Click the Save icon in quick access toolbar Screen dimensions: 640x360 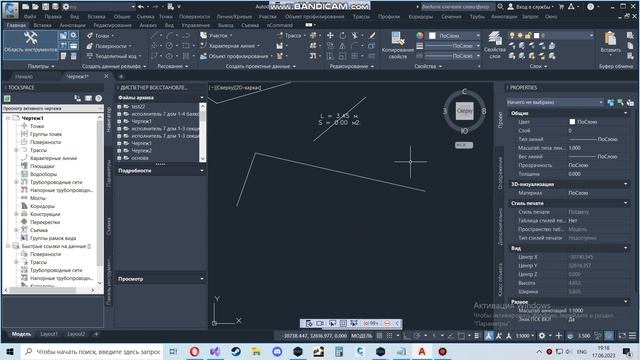point(45,7)
